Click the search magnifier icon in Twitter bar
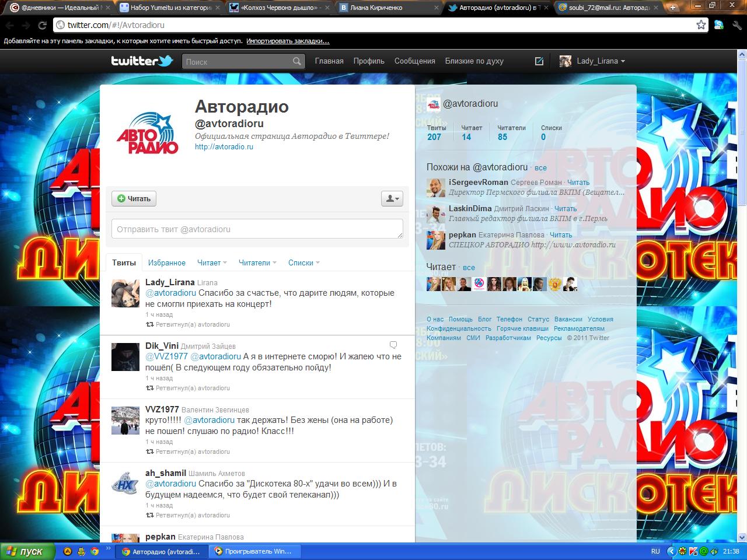747x560 pixels. point(297,61)
